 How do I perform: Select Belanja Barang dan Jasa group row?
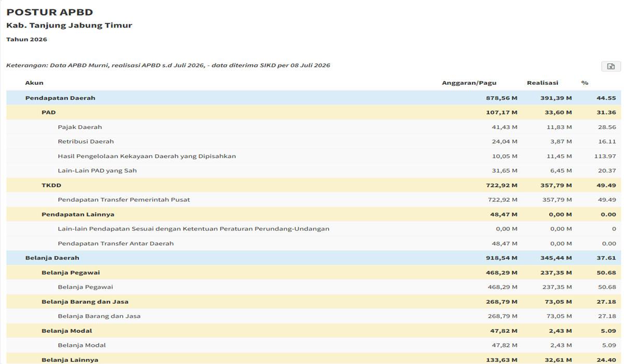(x=314, y=302)
